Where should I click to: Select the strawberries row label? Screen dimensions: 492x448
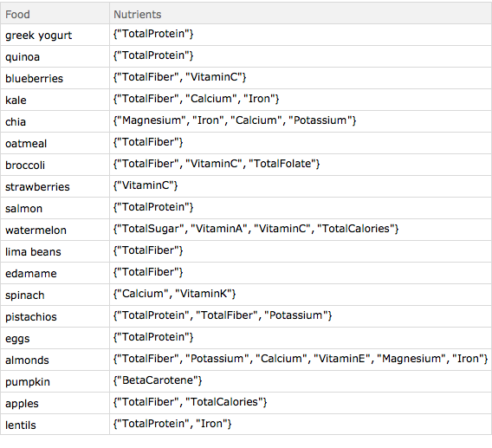(55, 186)
